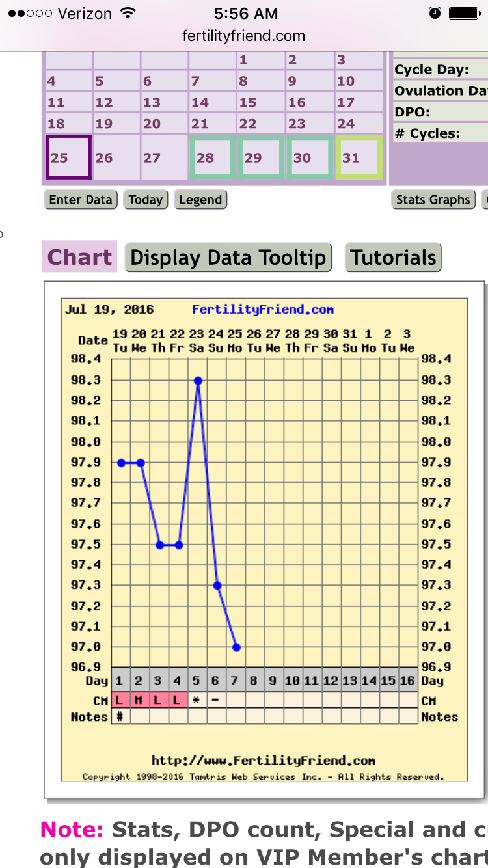The image size is (488, 868).
Task: Select calendar day 10
Action: [359, 81]
